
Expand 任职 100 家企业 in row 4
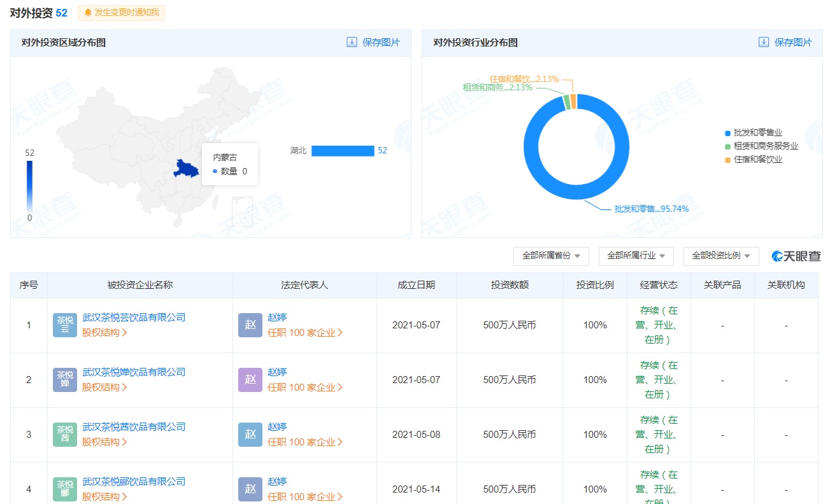point(305,496)
